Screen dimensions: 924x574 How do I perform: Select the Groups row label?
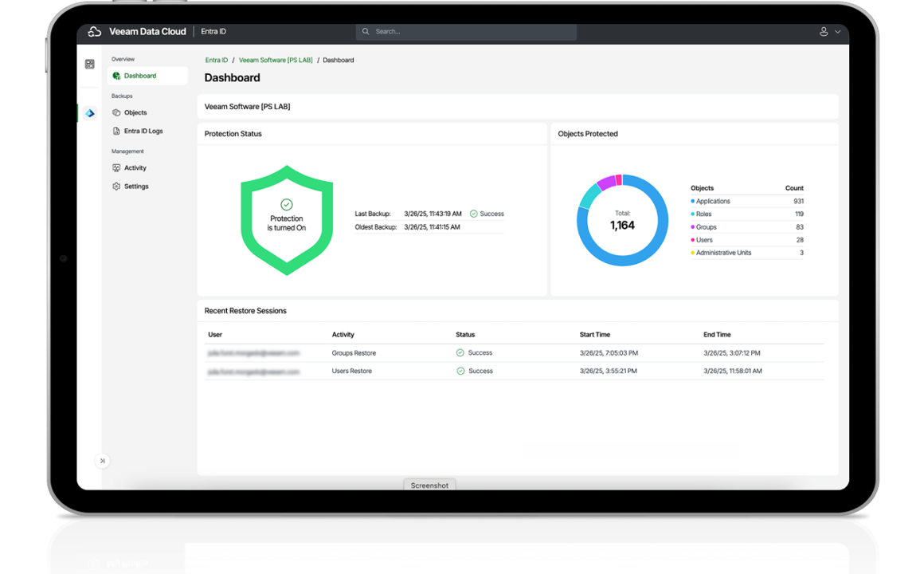coord(706,227)
